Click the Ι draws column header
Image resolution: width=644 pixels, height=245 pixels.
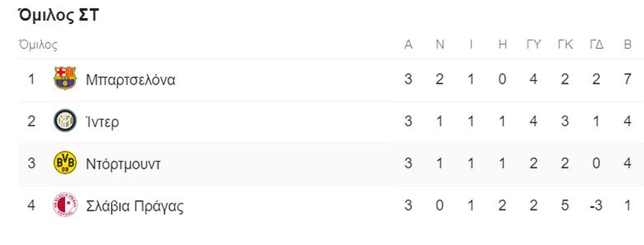pos(471,44)
